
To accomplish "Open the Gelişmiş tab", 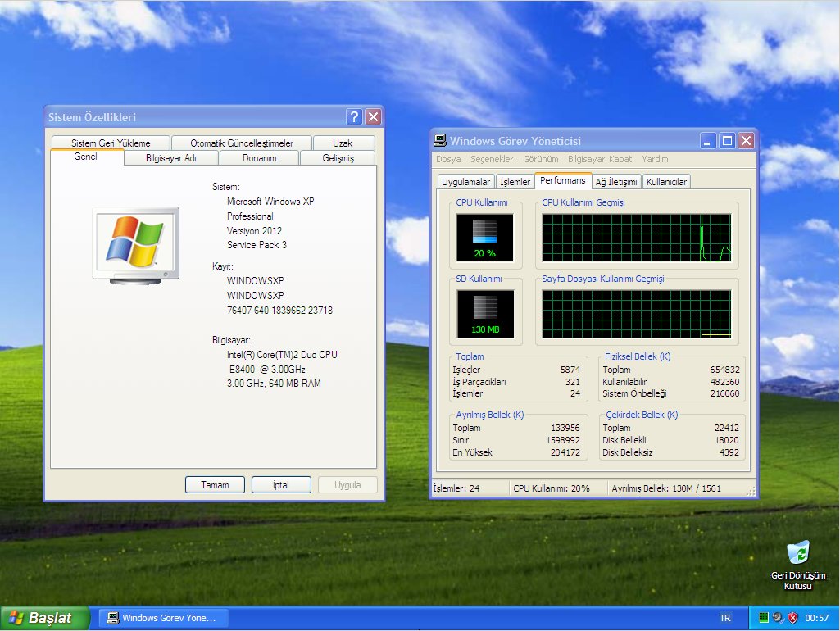I will point(338,158).
